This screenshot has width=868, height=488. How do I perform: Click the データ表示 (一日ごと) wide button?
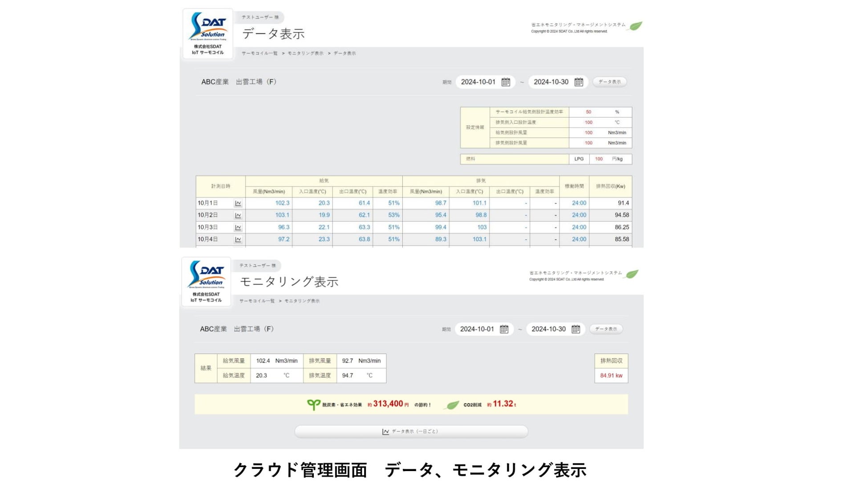pos(411,432)
